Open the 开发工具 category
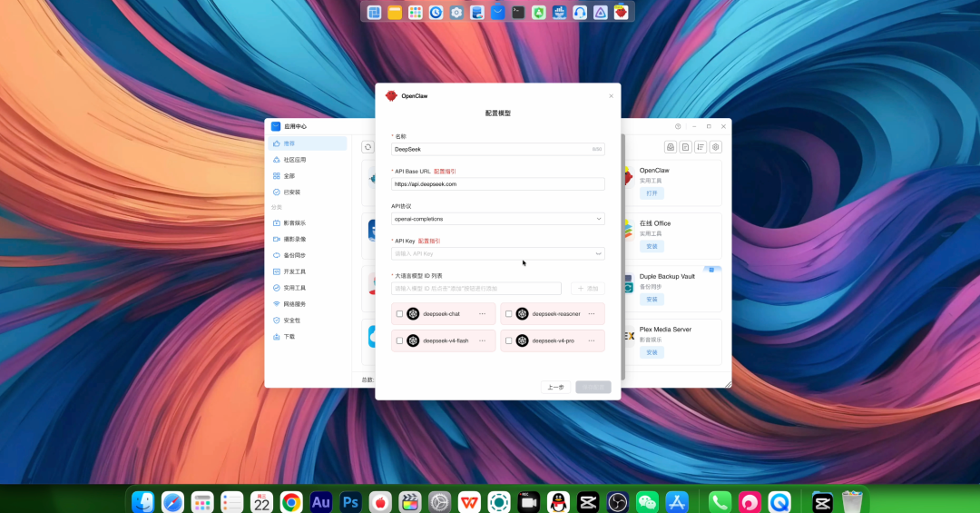 pos(308,272)
